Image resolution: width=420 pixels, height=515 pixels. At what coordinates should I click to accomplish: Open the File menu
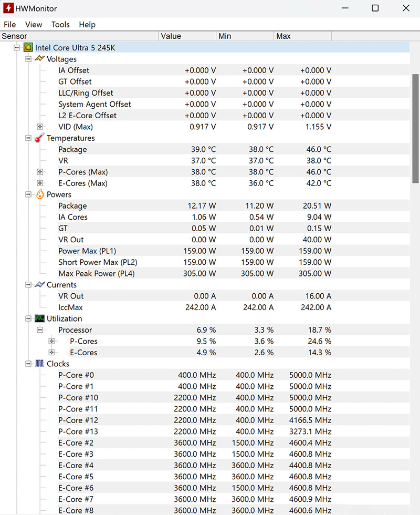(x=9, y=25)
